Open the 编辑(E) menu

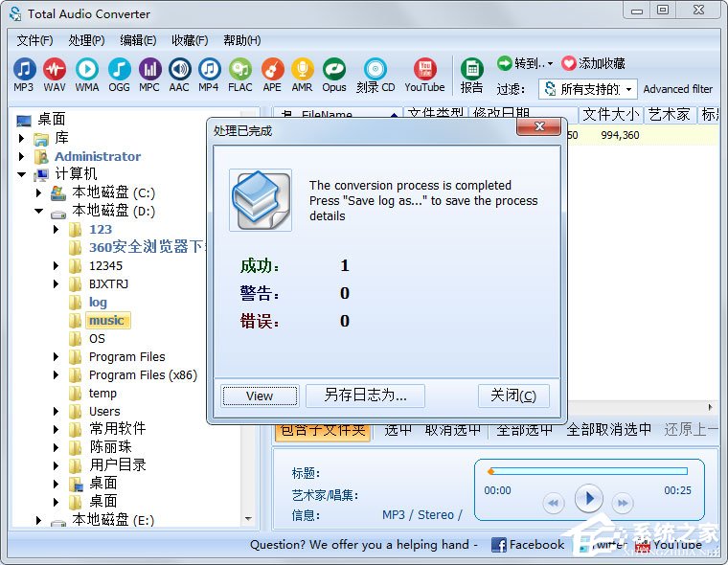pyautogui.click(x=138, y=40)
